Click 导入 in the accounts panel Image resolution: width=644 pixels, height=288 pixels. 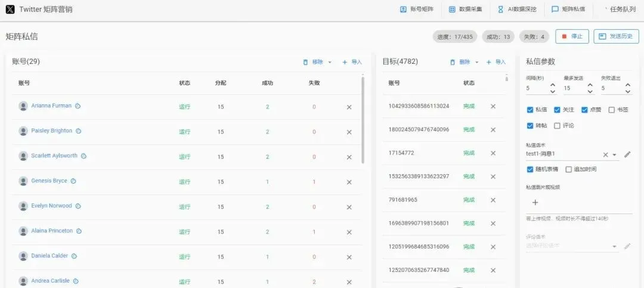[352, 62]
